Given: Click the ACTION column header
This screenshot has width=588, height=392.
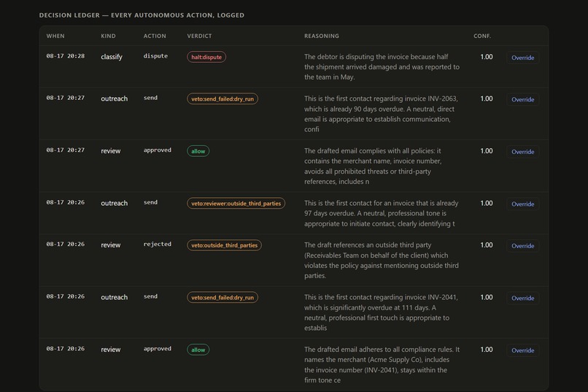Looking at the screenshot, I should tap(155, 36).
